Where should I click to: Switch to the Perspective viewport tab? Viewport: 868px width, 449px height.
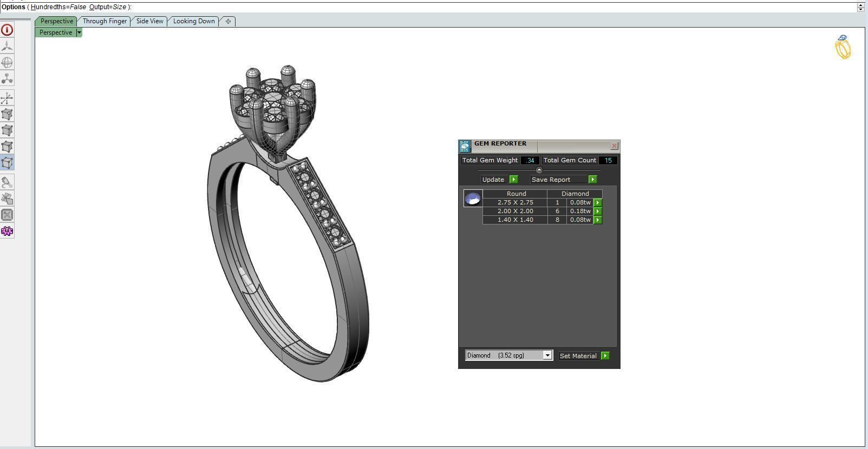[x=56, y=21]
